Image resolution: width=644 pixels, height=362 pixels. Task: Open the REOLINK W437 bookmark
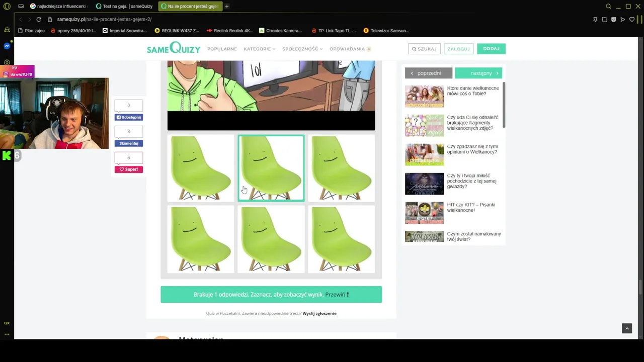pyautogui.click(x=177, y=31)
